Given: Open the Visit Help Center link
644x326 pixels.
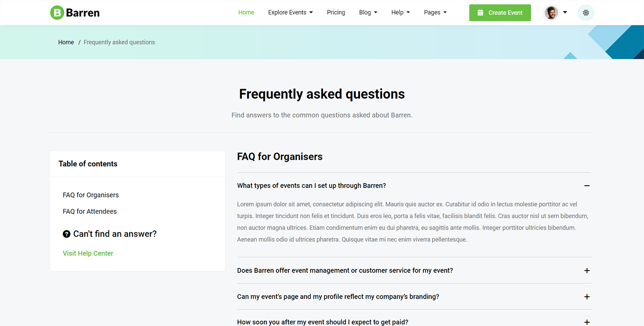Looking at the screenshot, I should 88,254.
